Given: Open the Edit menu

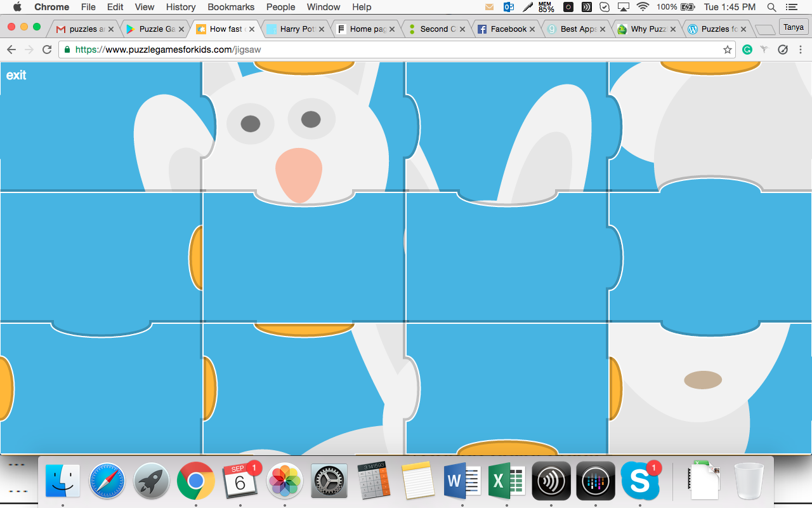Looking at the screenshot, I should click(115, 7).
